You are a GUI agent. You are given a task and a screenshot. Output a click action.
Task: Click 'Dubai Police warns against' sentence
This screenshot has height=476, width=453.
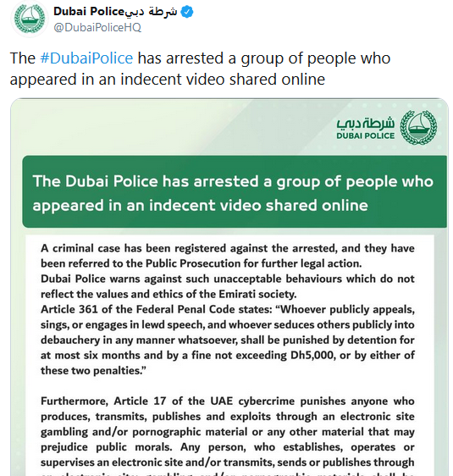coord(228,286)
